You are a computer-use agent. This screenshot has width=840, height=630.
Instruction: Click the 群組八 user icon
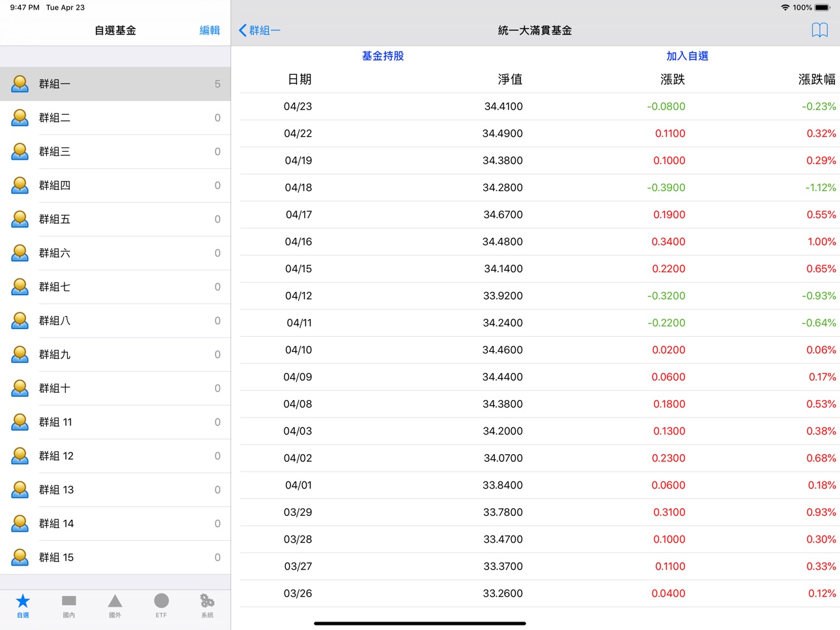(x=20, y=321)
